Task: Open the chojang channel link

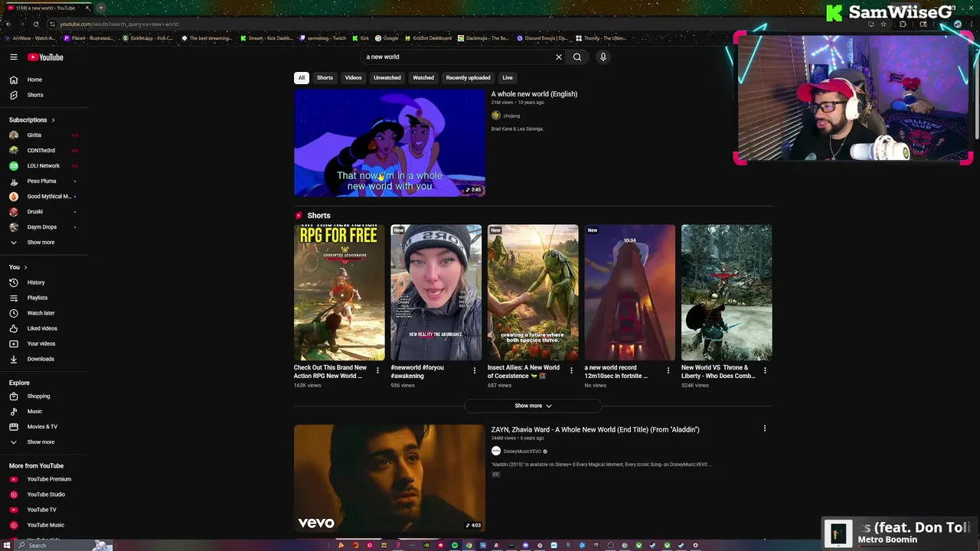Action: [511, 116]
